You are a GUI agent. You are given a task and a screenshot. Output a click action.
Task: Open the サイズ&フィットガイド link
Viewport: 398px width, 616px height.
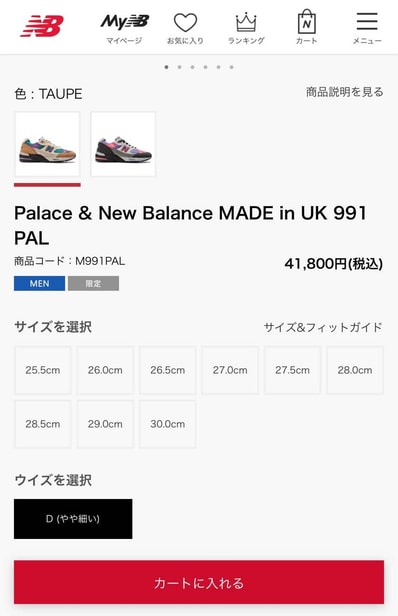point(323,327)
